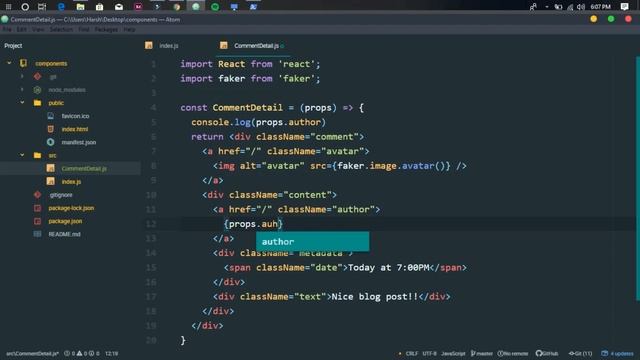Place cursor on 'Nice blog post!!' text

point(375,297)
